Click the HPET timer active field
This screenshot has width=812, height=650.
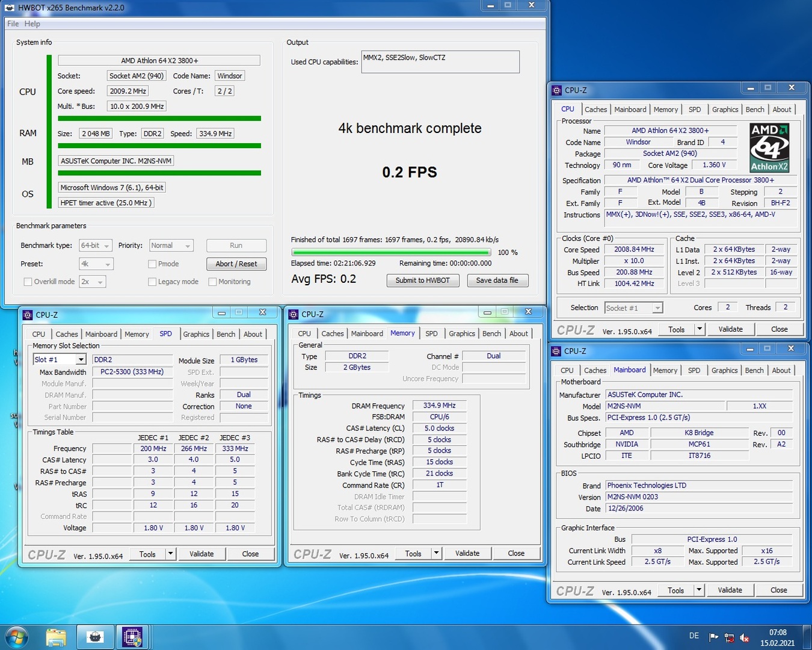pos(106,203)
